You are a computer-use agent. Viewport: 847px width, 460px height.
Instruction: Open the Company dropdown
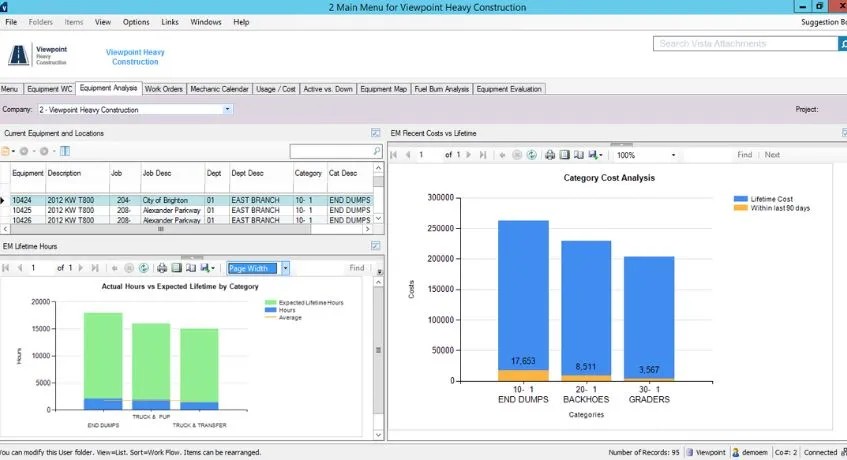(x=227, y=109)
